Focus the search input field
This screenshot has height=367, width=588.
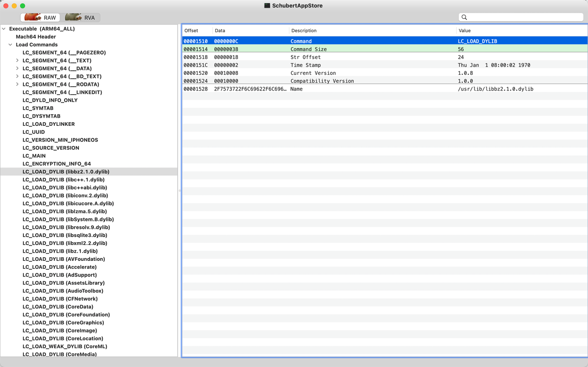tap(521, 17)
